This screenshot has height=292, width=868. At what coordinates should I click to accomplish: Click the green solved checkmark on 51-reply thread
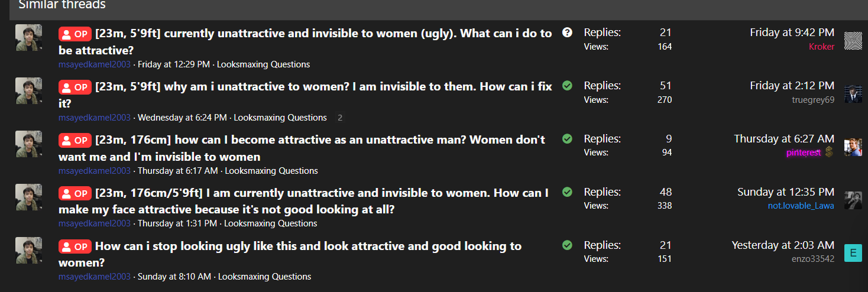[x=567, y=86]
